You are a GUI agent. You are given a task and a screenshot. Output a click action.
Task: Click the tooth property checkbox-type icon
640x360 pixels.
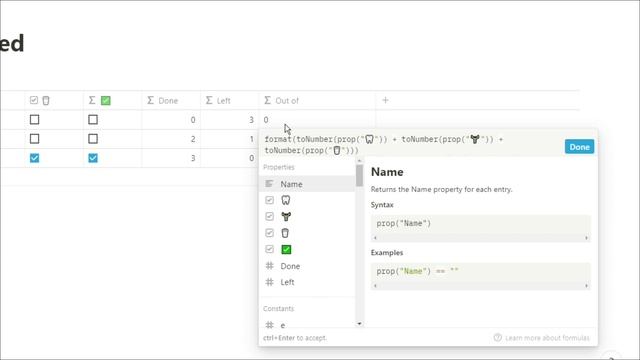pos(269,200)
